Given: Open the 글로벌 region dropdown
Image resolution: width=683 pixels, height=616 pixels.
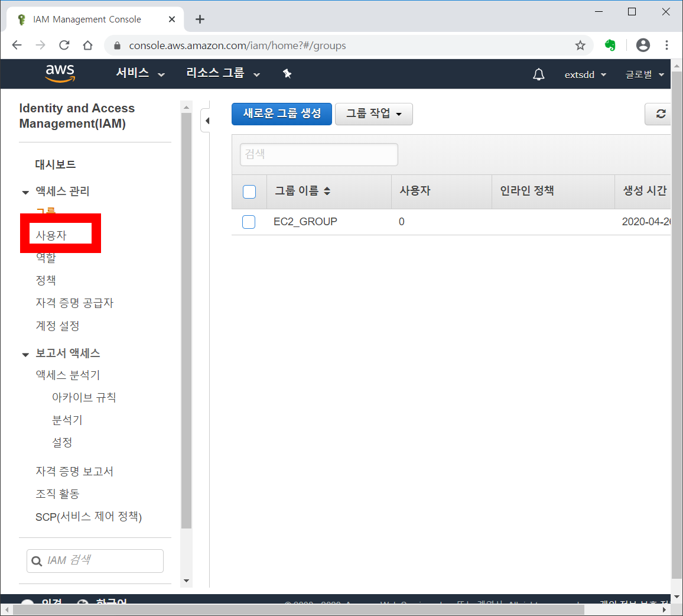Looking at the screenshot, I should (645, 74).
